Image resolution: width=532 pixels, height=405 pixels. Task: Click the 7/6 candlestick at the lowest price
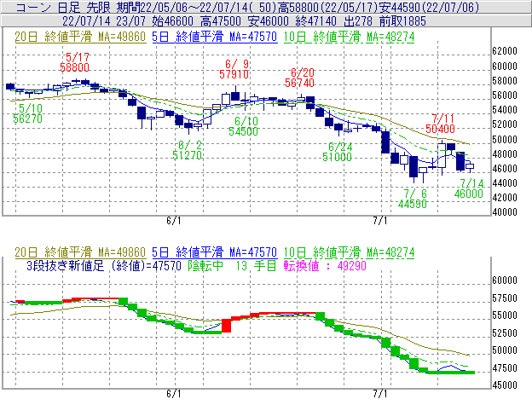pos(413,169)
